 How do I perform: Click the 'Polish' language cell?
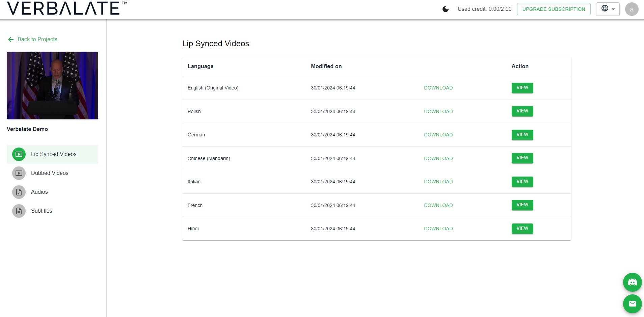point(194,111)
